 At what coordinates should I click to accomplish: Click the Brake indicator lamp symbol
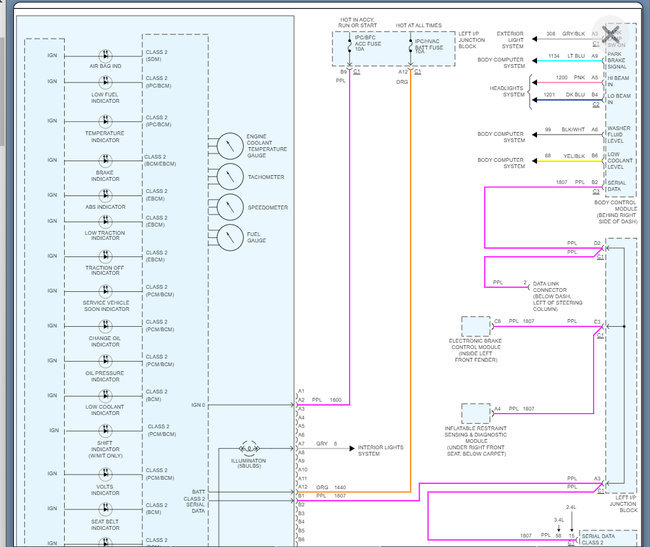(x=106, y=159)
